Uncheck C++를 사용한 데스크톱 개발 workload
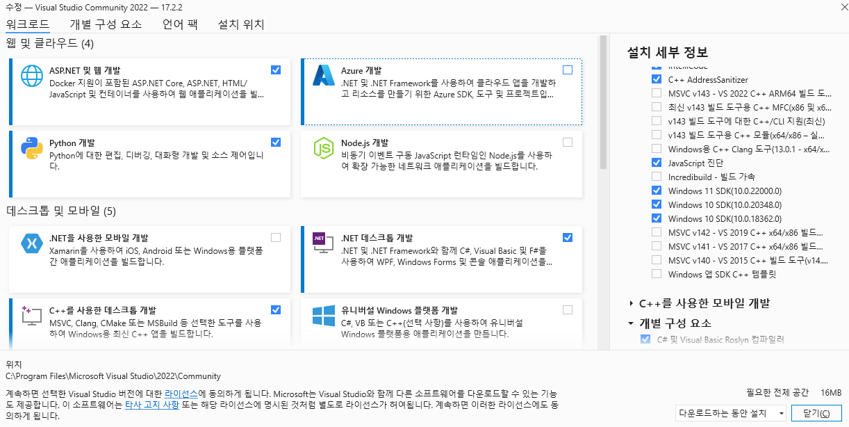 [x=276, y=310]
